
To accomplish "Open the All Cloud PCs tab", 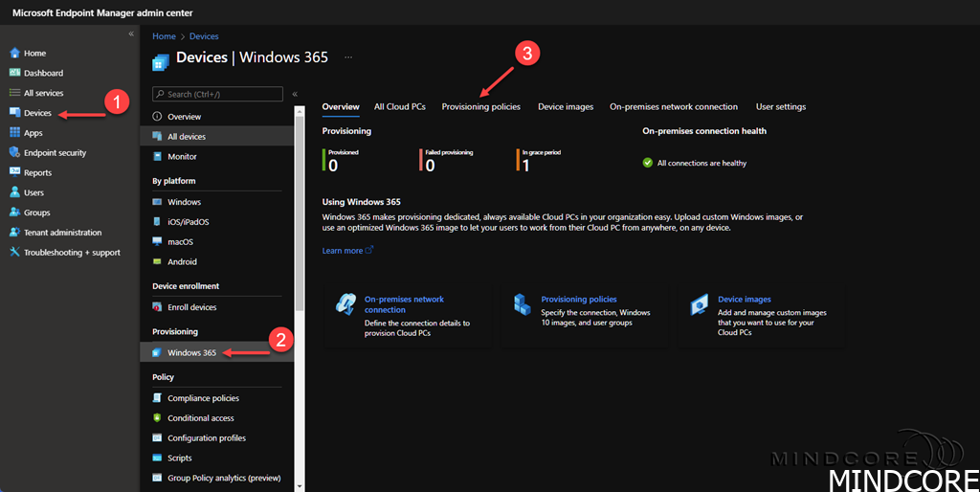I will [x=399, y=107].
